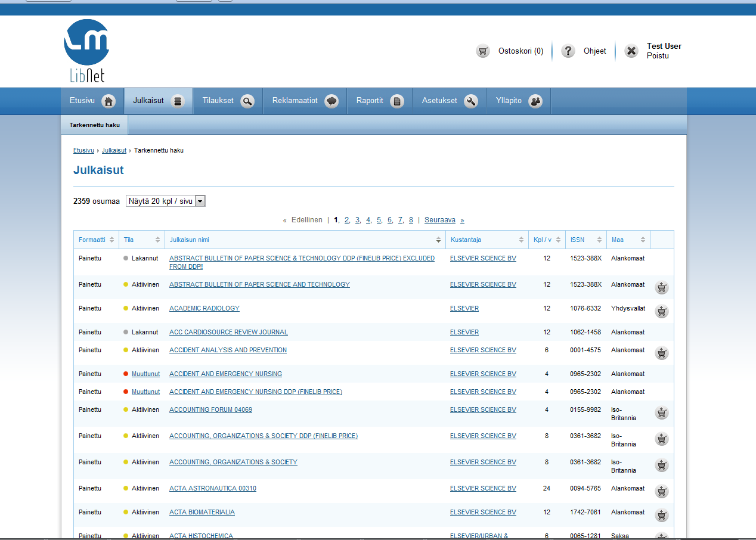Open the Asetukset navigation tab
The height and width of the screenshot is (540, 756).
click(x=450, y=101)
